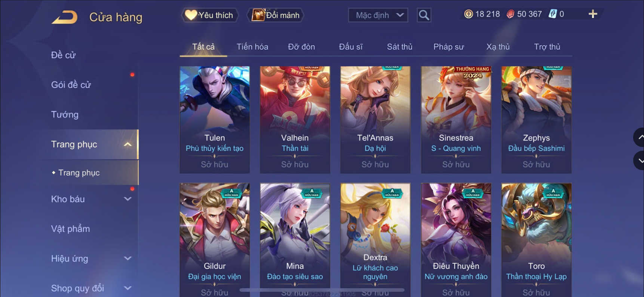Switch to the Pháp sư tab
Viewport: 644px width, 297px height.
[448, 47]
